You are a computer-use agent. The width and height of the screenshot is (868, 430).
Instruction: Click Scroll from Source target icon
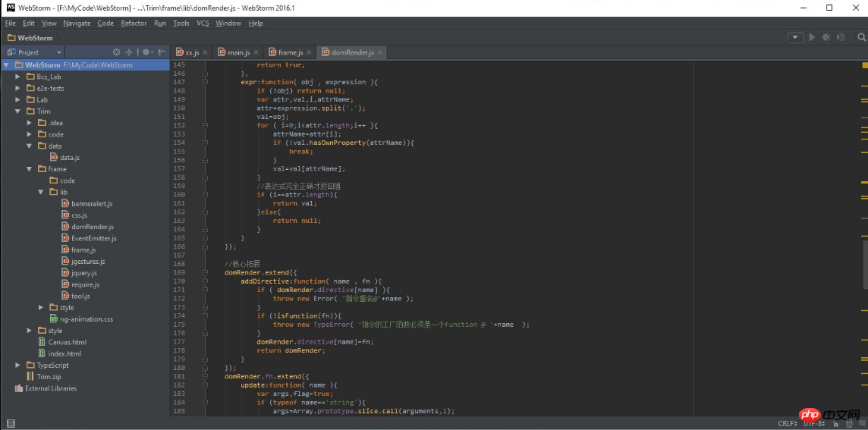pyautogui.click(x=116, y=52)
